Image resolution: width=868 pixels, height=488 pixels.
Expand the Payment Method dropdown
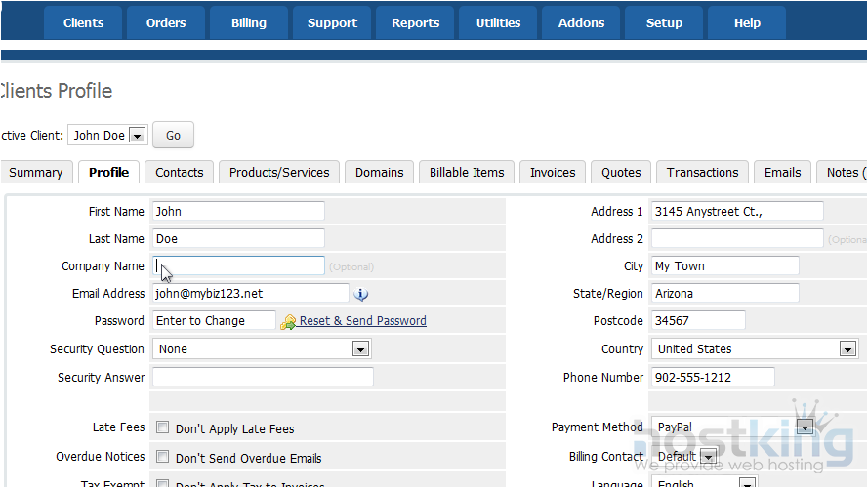(x=805, y=427)
